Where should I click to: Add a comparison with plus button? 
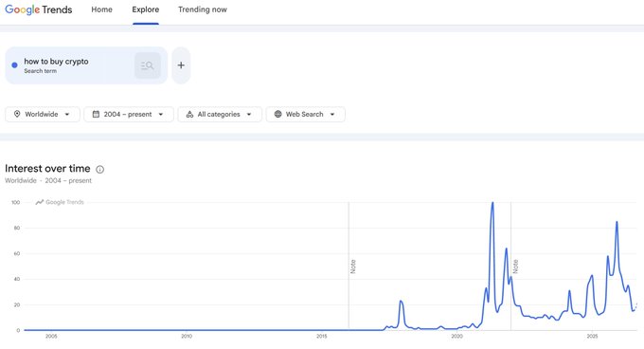click(181, 65)
